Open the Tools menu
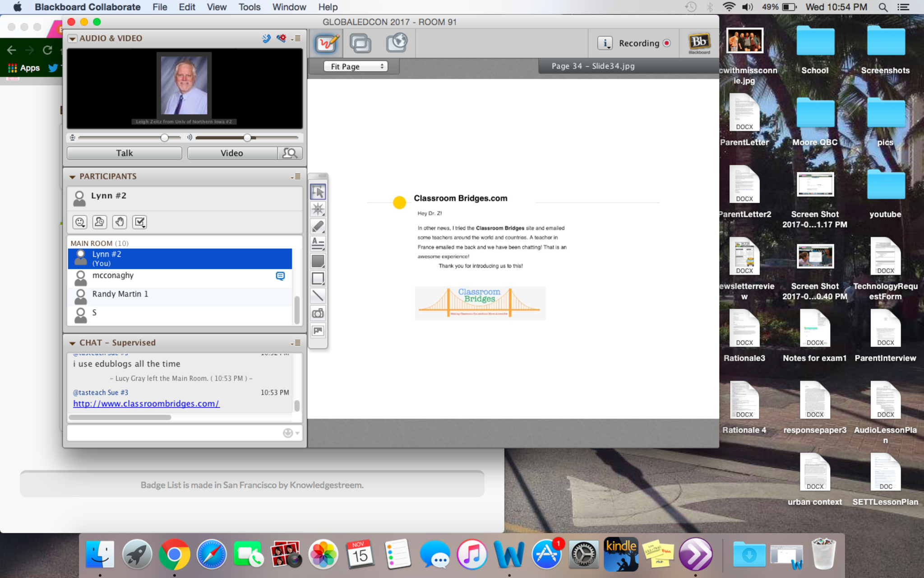Viewport: 924px width, 578px height. [x=249, y=7]
